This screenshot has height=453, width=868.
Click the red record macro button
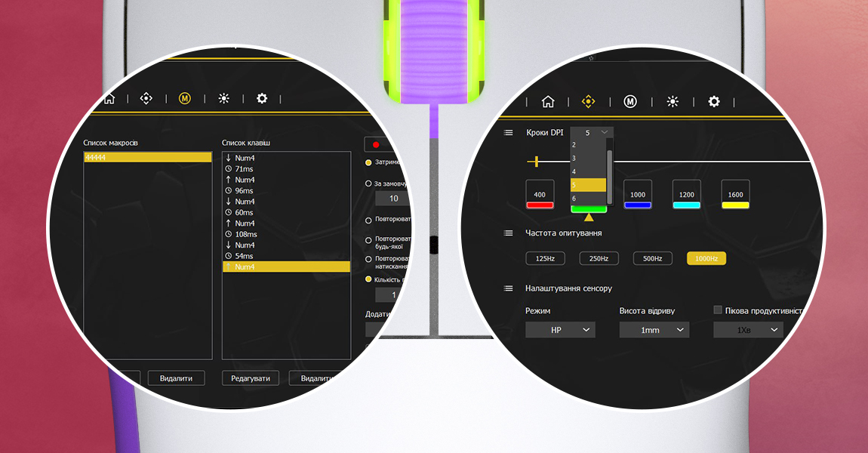pos(375,144)
